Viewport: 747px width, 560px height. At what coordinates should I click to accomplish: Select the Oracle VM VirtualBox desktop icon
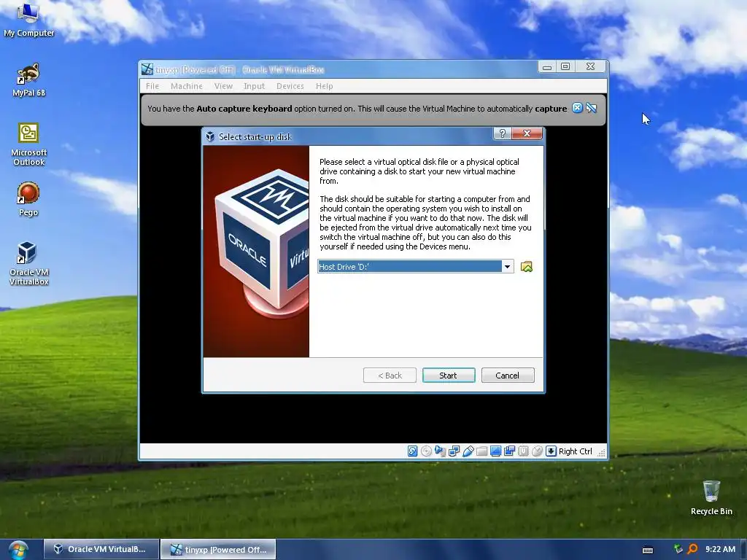pos(28,264)
